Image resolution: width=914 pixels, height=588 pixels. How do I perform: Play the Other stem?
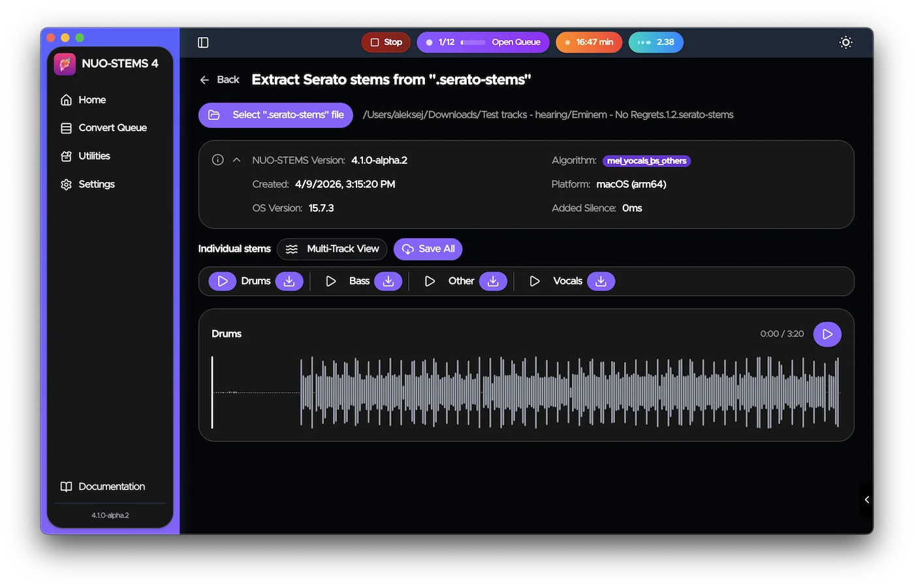tap(430, 281)
